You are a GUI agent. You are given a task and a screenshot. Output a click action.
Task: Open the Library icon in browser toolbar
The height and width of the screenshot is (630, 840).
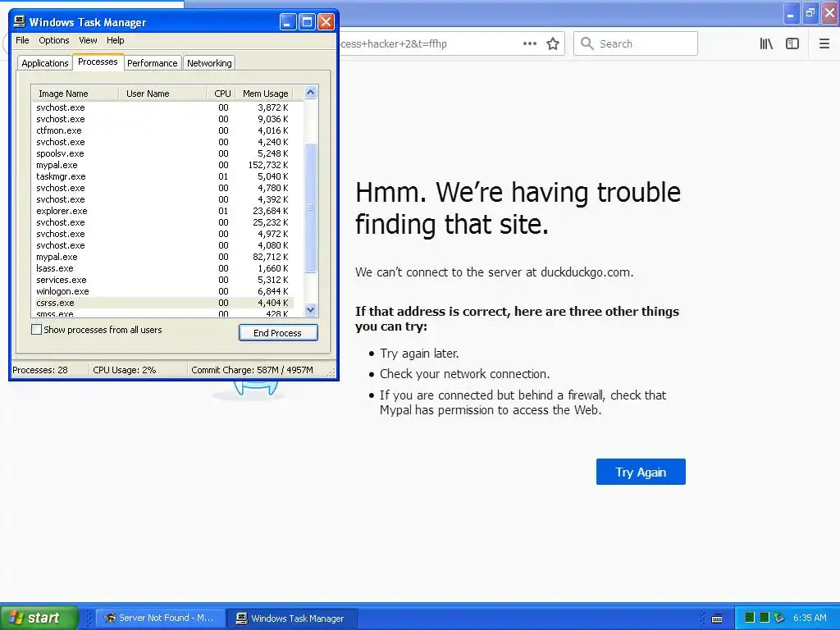pyautogui.click(x=766, y=43)
